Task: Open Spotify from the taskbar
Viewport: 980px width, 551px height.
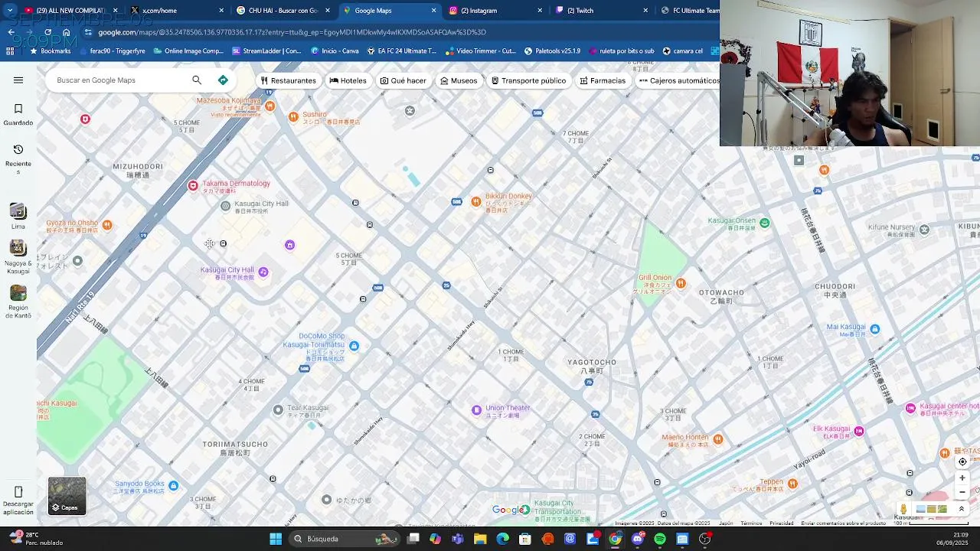Action: [660, 539]
